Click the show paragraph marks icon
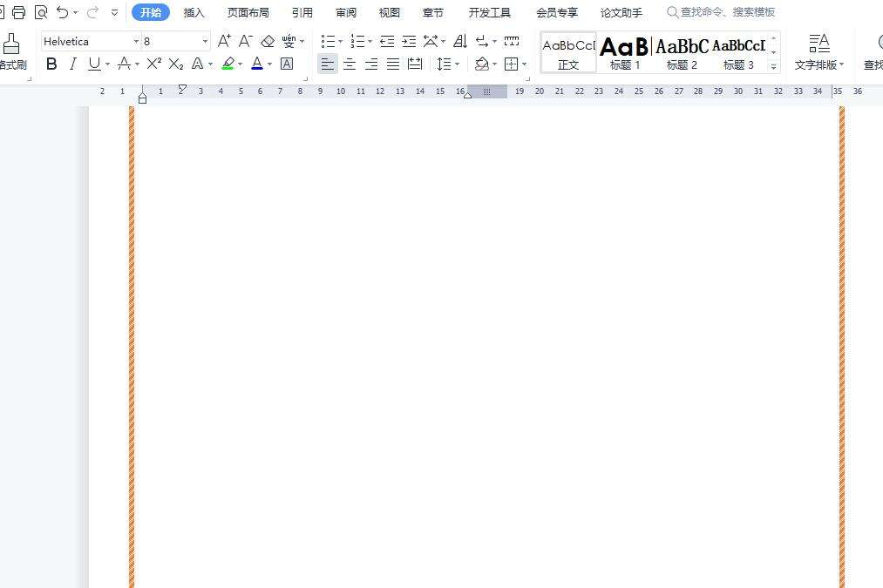Image resolution: width=883 pixels, height=588 pixels. [482, 41]
